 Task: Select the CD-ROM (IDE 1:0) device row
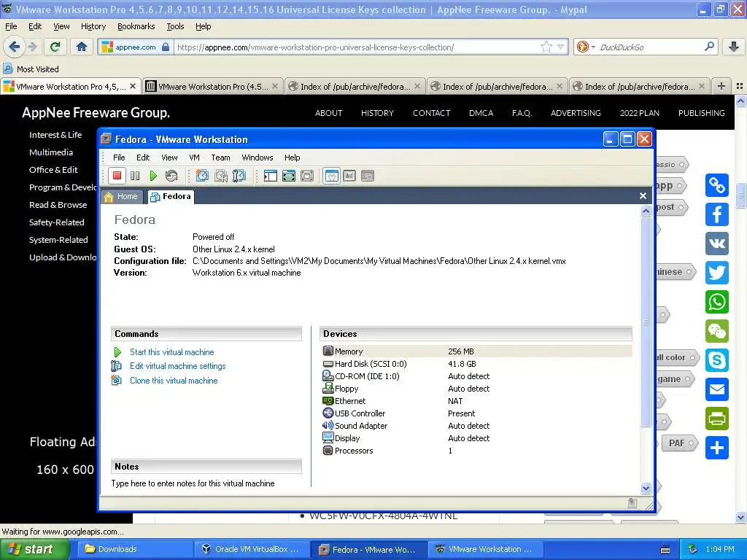[477, 376]
